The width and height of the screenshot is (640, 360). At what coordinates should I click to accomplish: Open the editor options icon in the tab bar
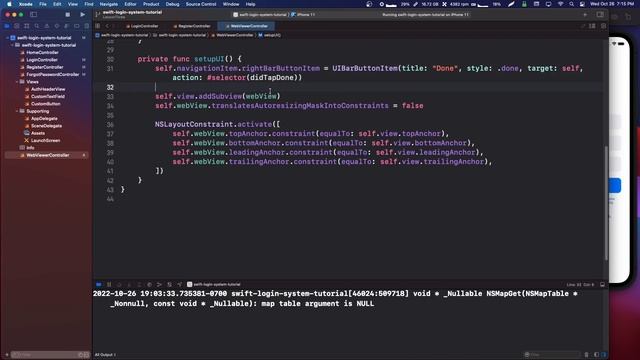pyautogui.click(x=592, y=26)
